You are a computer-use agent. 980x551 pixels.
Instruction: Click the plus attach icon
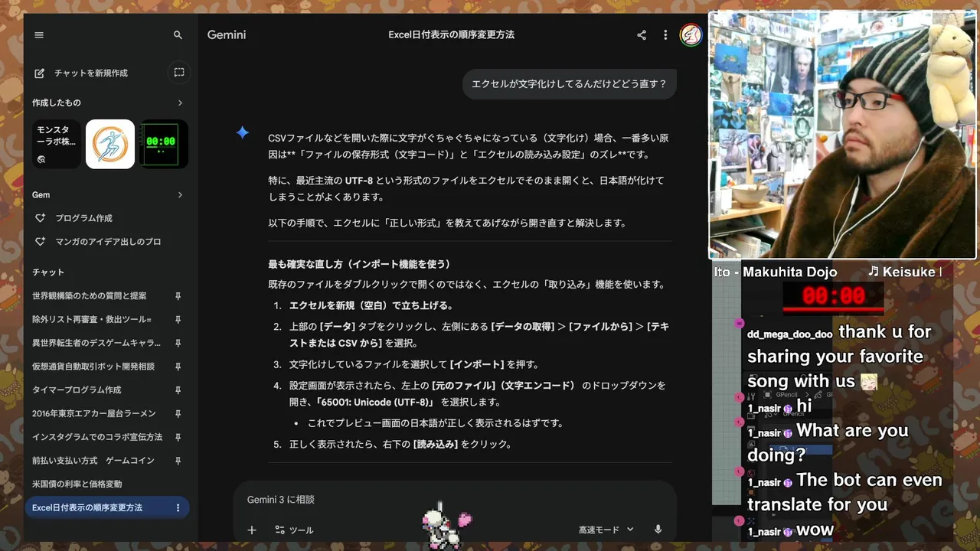pos(252,530)
